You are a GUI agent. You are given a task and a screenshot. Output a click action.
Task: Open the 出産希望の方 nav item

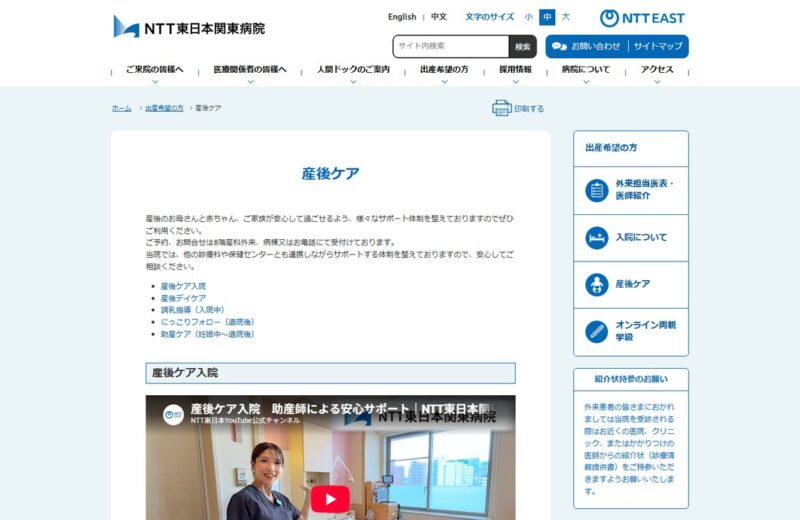444,69
